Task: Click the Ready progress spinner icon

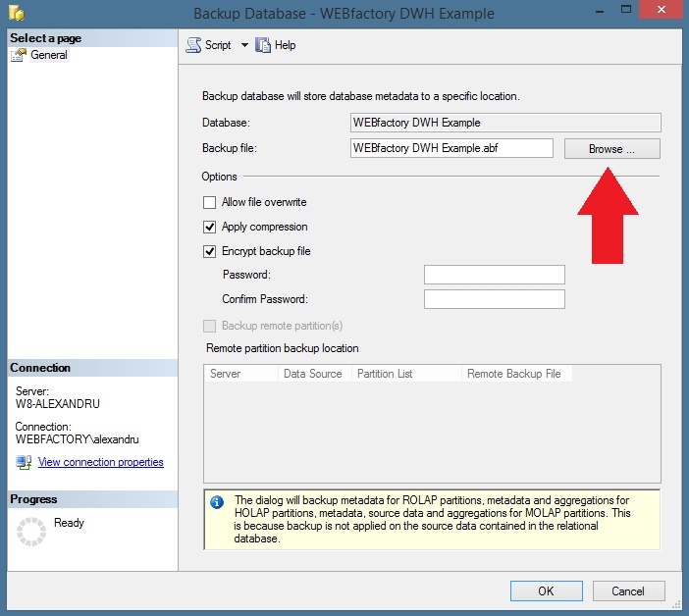Action: (31, 532)
